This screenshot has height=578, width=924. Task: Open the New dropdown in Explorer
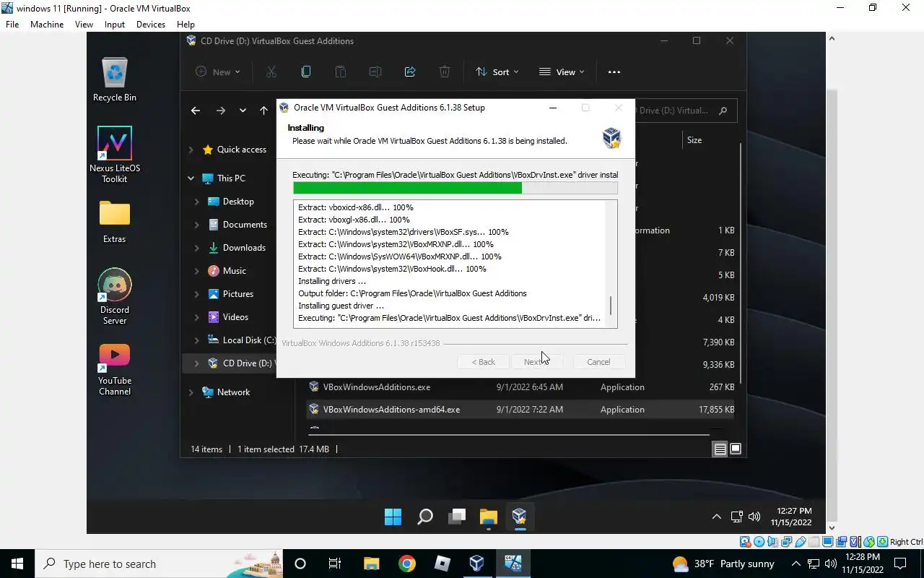point(217,72)
